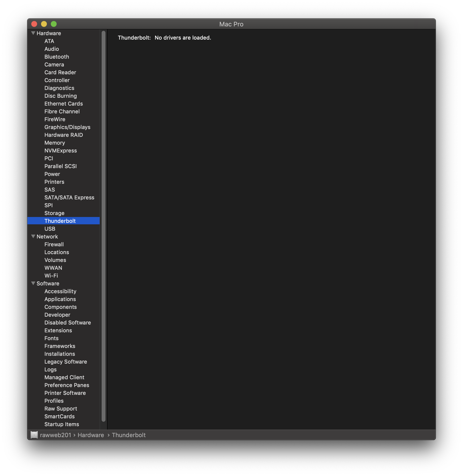Click the green zoom window button
Image resolution: width=463 pixels, height=476 pixels.
(x=54, y=24)
